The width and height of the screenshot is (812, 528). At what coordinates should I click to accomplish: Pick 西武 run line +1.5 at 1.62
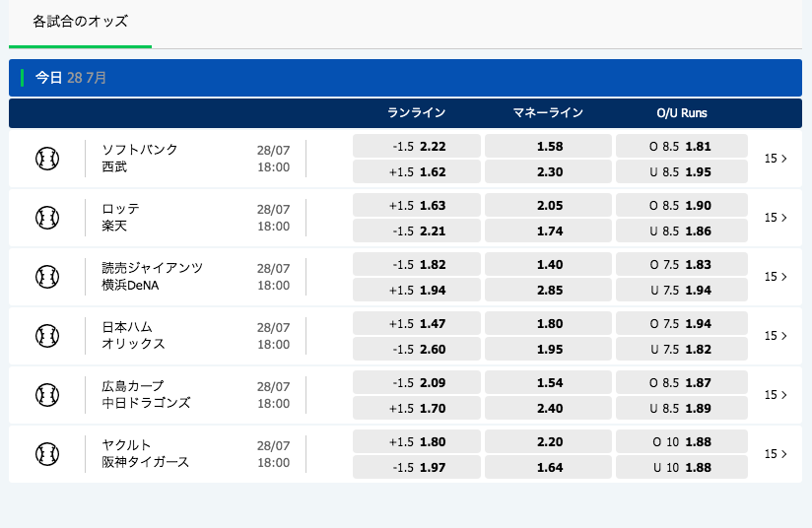pyautogui.click(x=417, y=171)
